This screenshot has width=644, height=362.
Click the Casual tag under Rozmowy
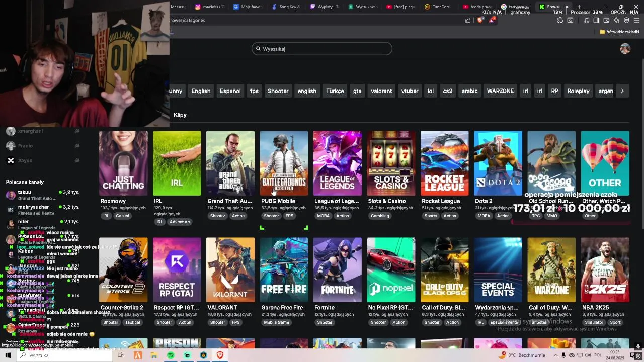[x=122, y=216]
